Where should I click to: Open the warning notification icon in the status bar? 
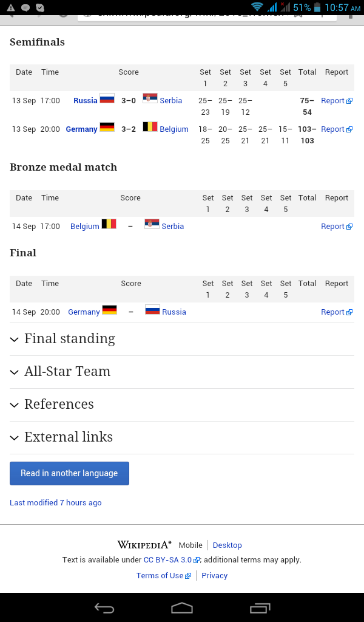click(11, 7)
